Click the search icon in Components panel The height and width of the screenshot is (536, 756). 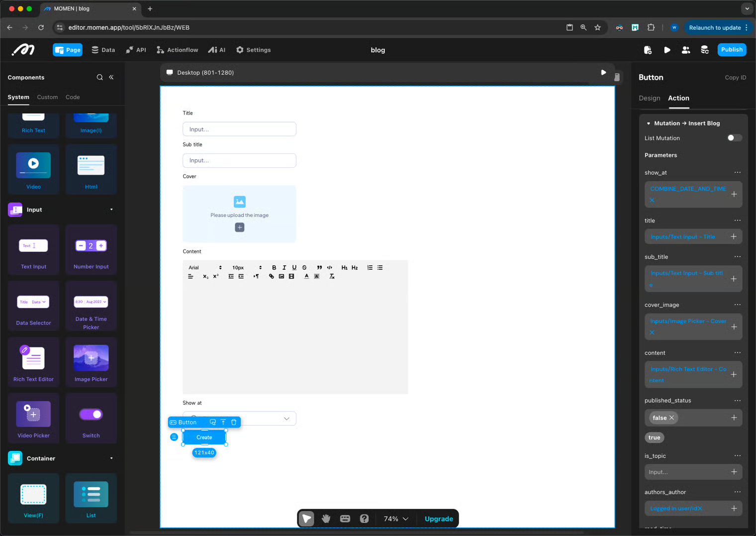click(99, 77)
